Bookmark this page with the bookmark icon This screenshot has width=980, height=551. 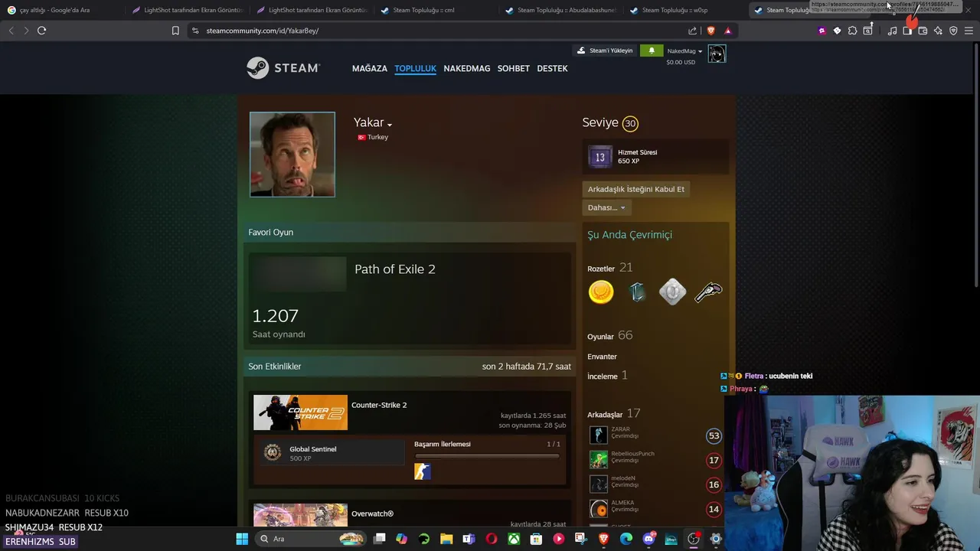pos(175,31)
